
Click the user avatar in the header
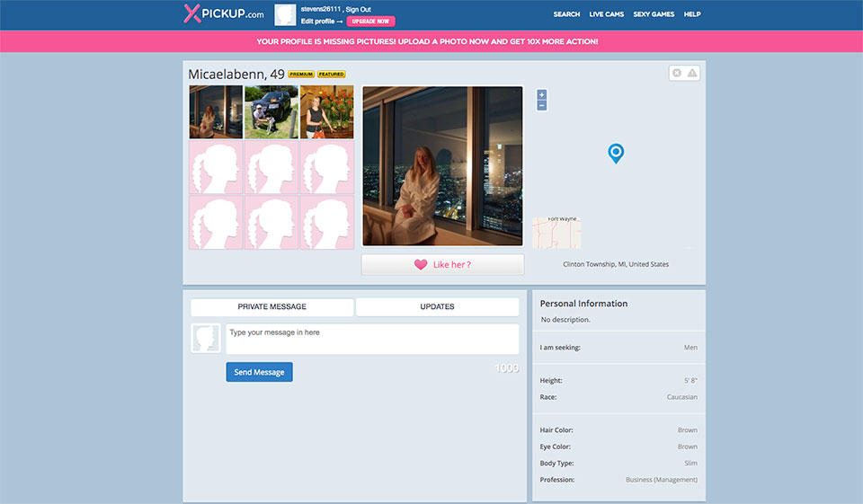(285, 15)
